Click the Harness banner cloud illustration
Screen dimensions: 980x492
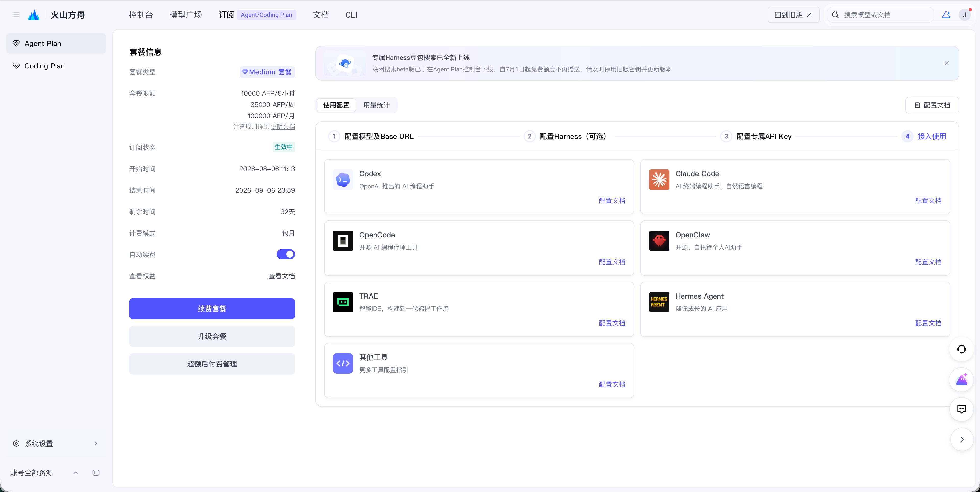click(345, 64)
